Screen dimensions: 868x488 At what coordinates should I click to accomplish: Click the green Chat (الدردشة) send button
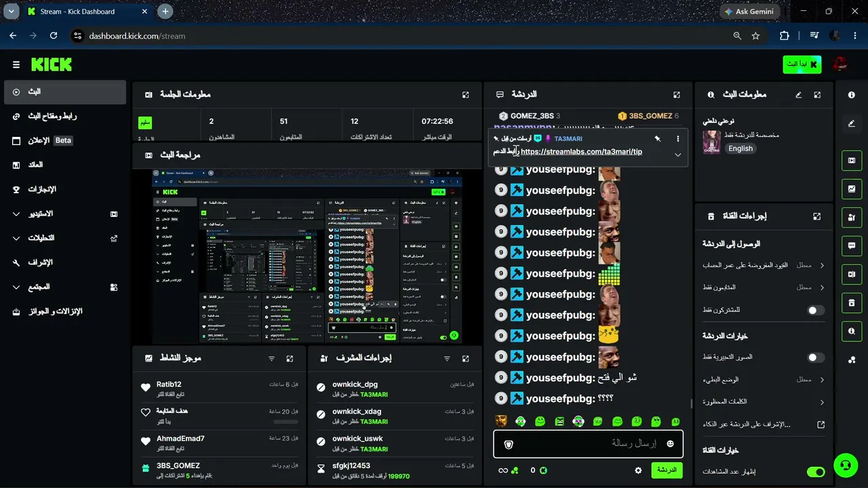[667, 470]
